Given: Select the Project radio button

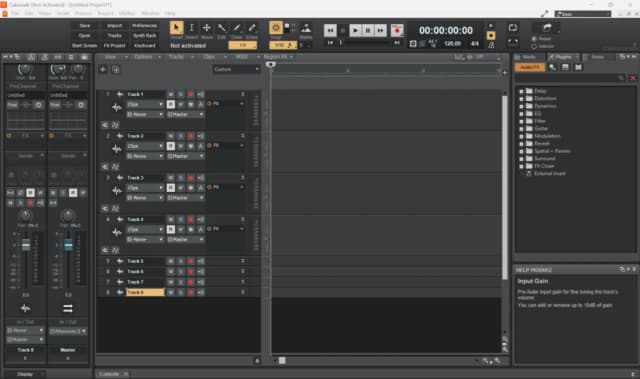Looking at the screenshot, I should click(x=534, y=39).
